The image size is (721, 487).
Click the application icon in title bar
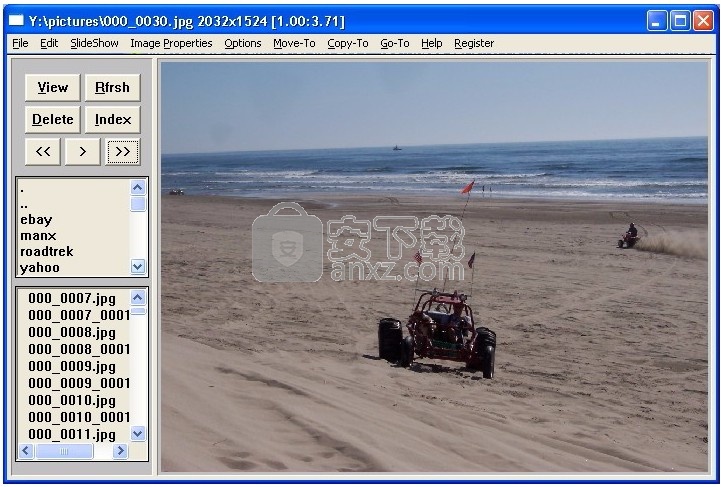pos(17,21)
